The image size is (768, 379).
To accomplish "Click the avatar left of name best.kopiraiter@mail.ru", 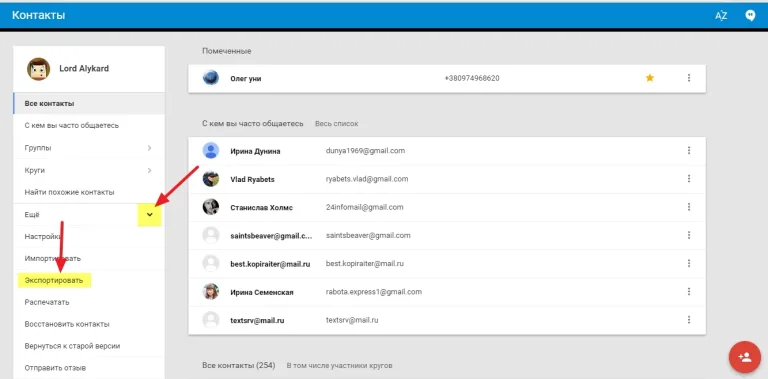I will tap(211, 263).
